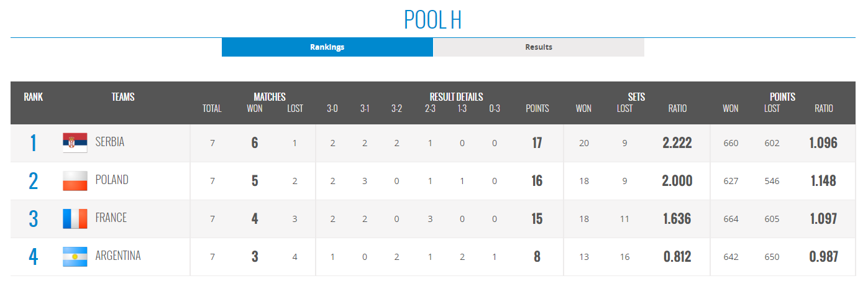Click Serbia's 17 points value
Image resolution: width=868 pixels, height=296 pixels.
(537, 143)
